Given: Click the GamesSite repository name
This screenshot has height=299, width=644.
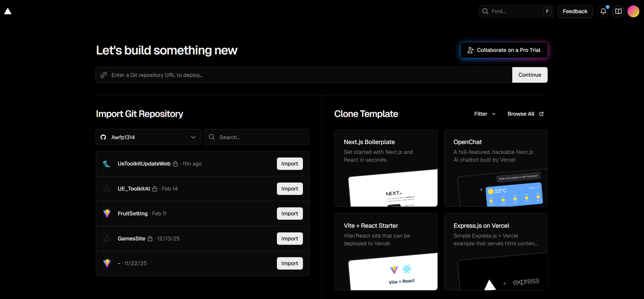Looking at the screenshot, I should click(x=131, y=239).
